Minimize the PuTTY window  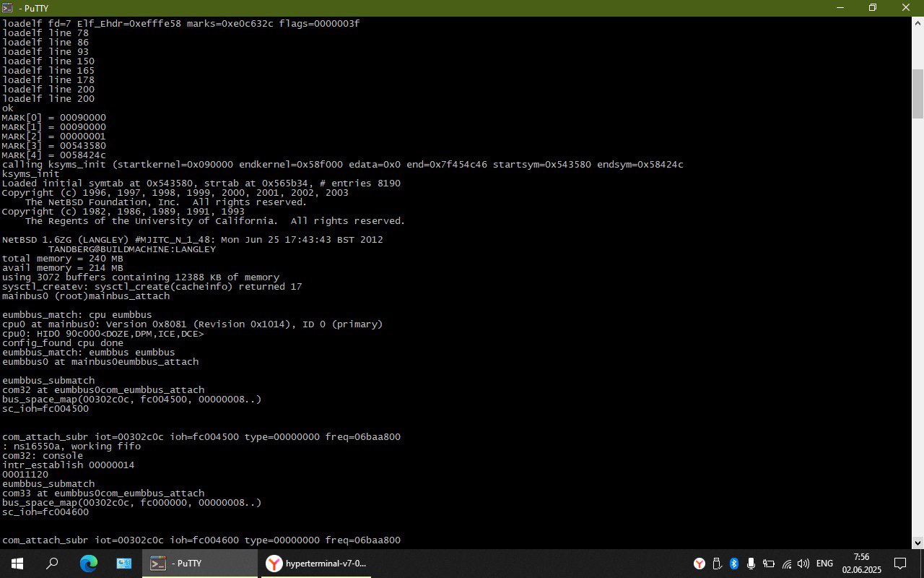coord(840,8)
